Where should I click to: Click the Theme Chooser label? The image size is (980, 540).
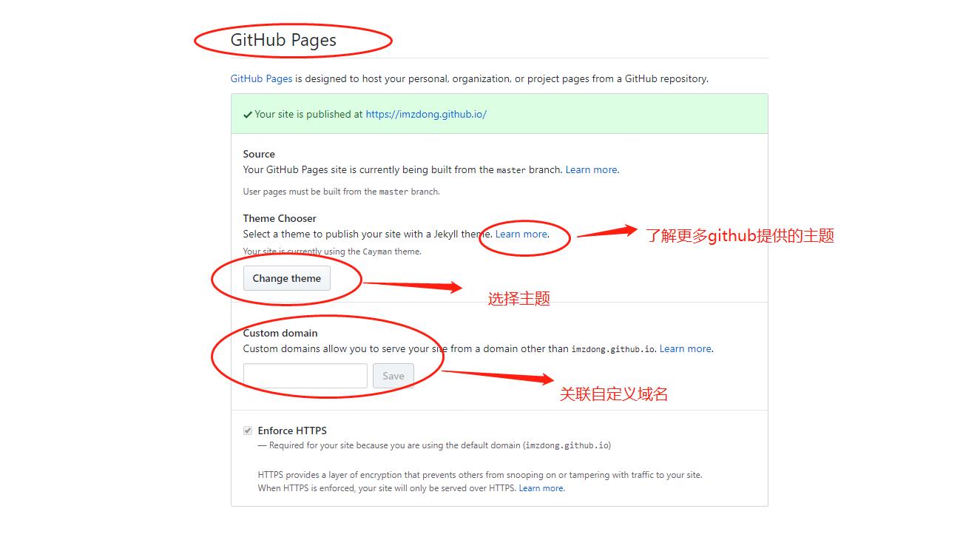(x=280, y=218)
